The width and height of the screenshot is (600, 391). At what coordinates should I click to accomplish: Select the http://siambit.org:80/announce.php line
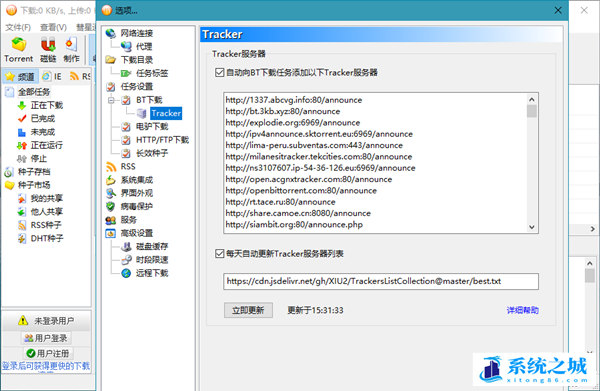point(294,225)
